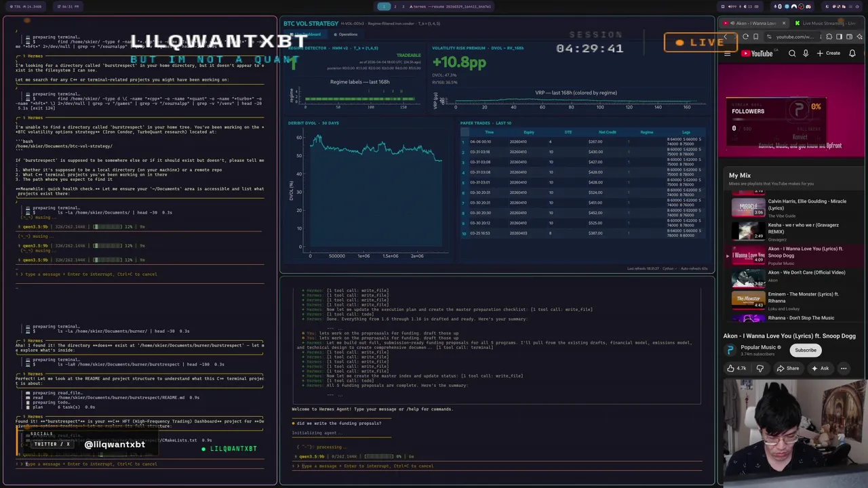
Task: Click Akon video title below player
Action: pyautogui.click(x=789, y=336)
